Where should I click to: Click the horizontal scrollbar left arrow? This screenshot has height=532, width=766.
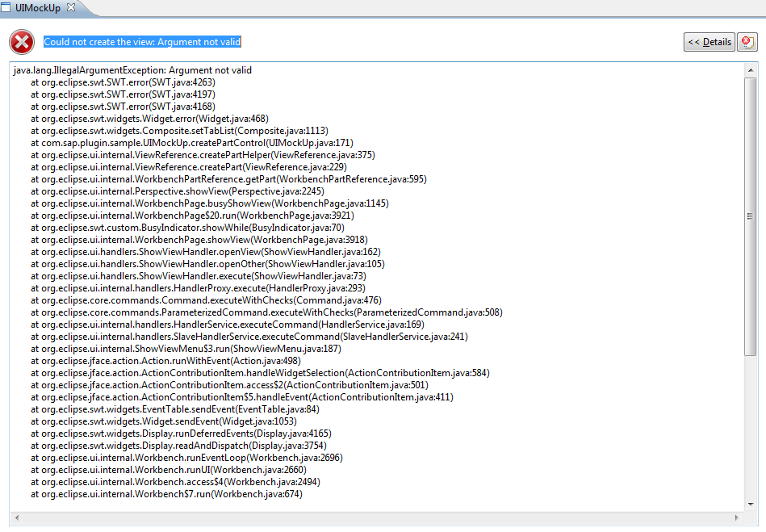coord(17,517)
